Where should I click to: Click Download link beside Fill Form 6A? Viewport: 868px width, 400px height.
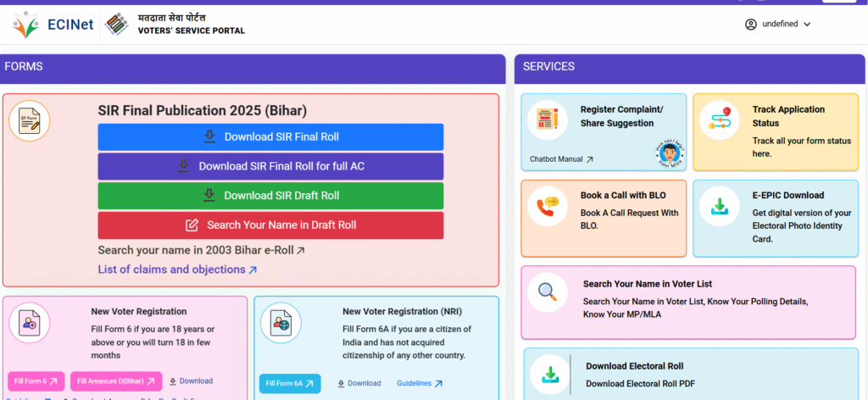click(359, 383)
